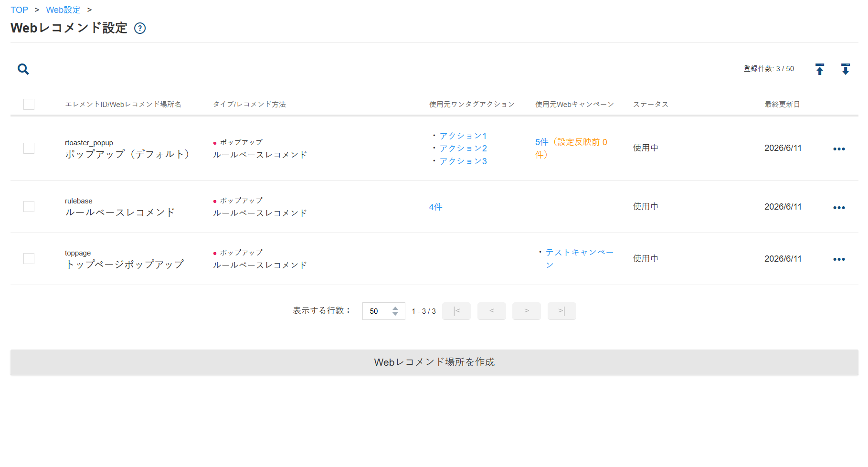Click 最終更新日 column header
868x467 pixels.
pos(782,104)
